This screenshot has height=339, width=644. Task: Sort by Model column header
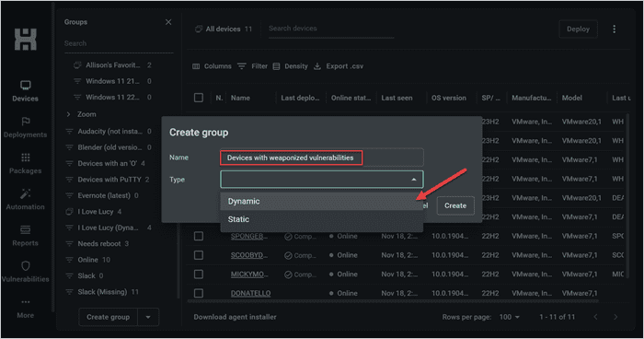(x=571, y=98)
